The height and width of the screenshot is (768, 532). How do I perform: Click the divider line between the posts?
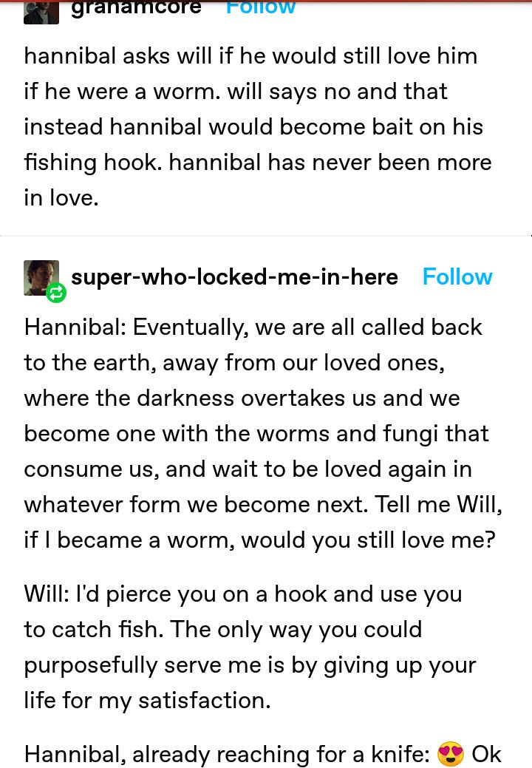266,236
